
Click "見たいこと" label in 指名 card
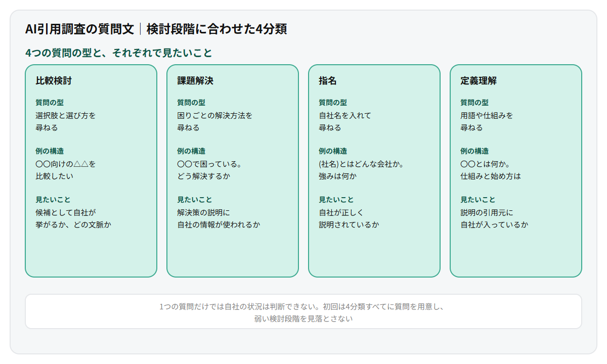(336, 200)
